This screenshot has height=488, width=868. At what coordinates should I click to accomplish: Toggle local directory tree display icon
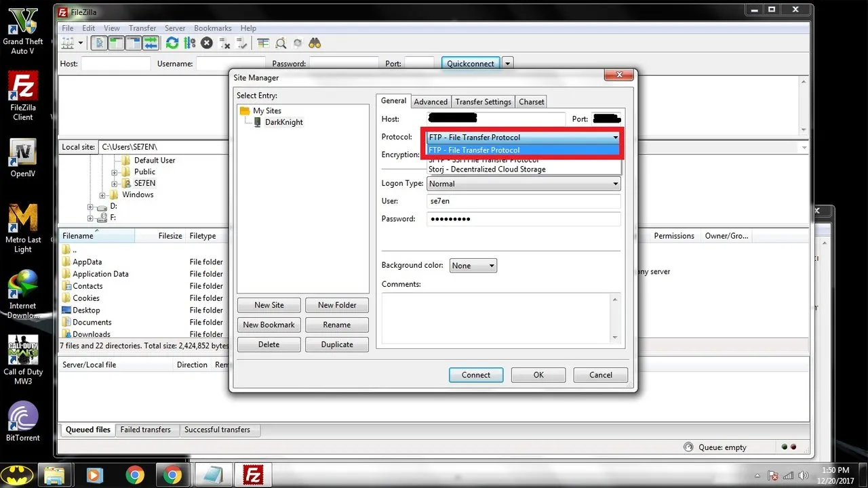pyautogui.click(x=117, y=43)
